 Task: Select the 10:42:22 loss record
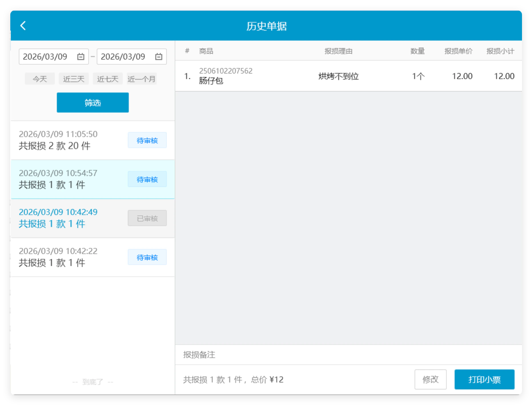(x=93, y=257)
